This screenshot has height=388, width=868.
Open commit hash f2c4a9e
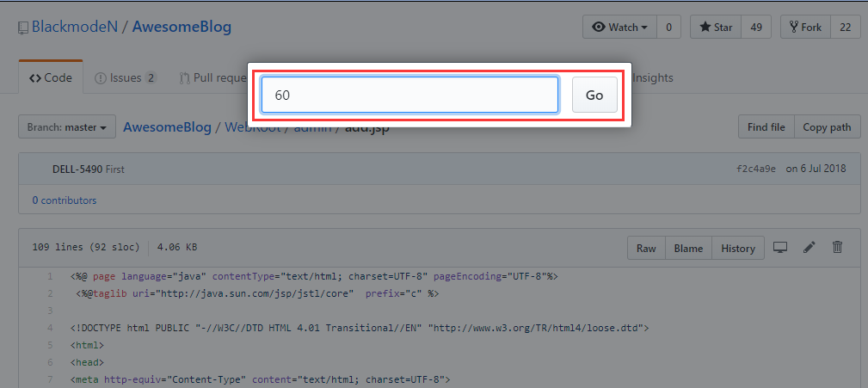tap(756, 169)
